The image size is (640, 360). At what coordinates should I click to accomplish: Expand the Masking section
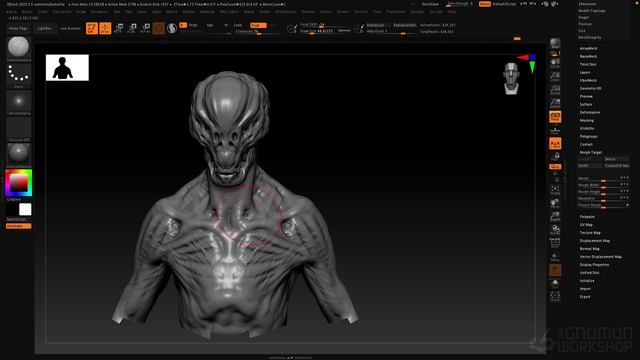(587, 120)
